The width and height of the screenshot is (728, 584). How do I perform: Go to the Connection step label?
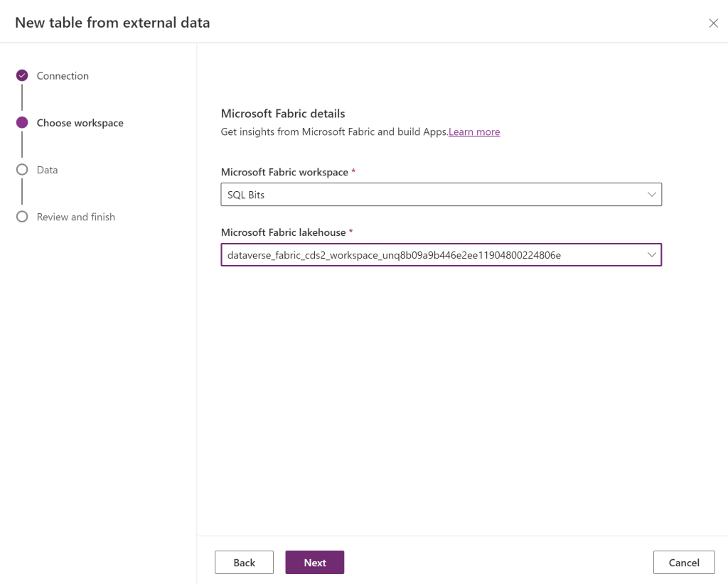pyautogui.click(x=63, y=76)
